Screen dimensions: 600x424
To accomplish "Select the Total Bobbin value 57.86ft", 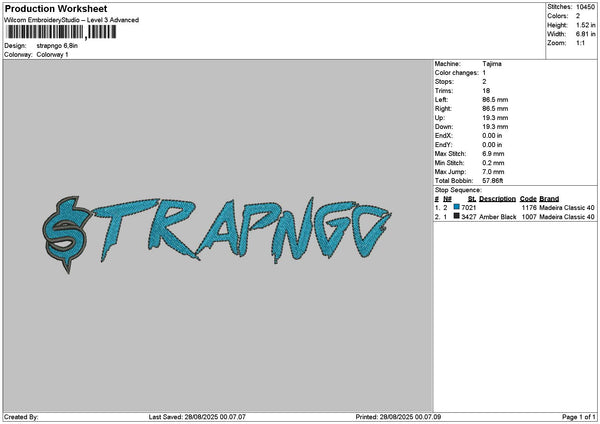I will coord(493,181).
